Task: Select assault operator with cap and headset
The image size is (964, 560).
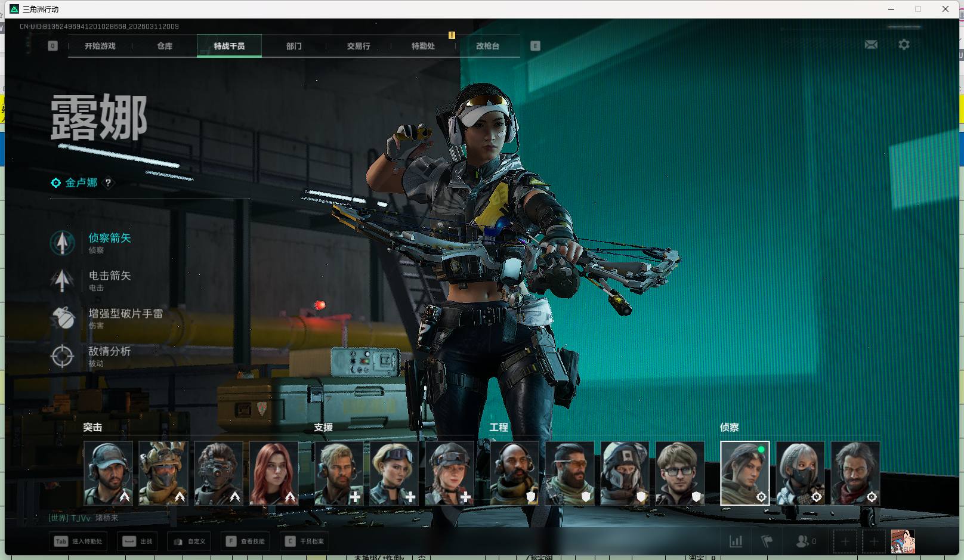Action: pos(108,473)
